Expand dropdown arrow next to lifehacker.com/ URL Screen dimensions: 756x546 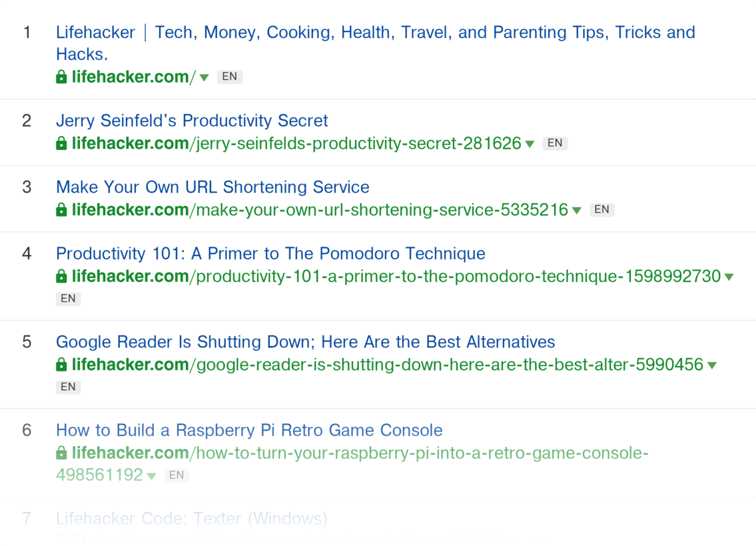point(204,78)
